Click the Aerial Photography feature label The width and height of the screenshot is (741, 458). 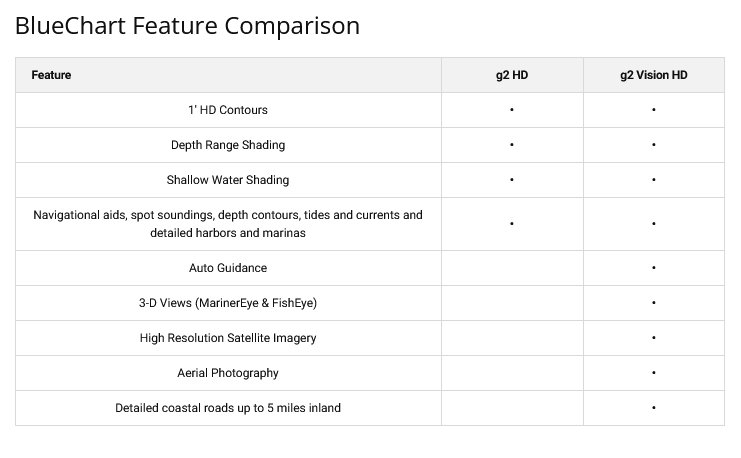point(228,373)
